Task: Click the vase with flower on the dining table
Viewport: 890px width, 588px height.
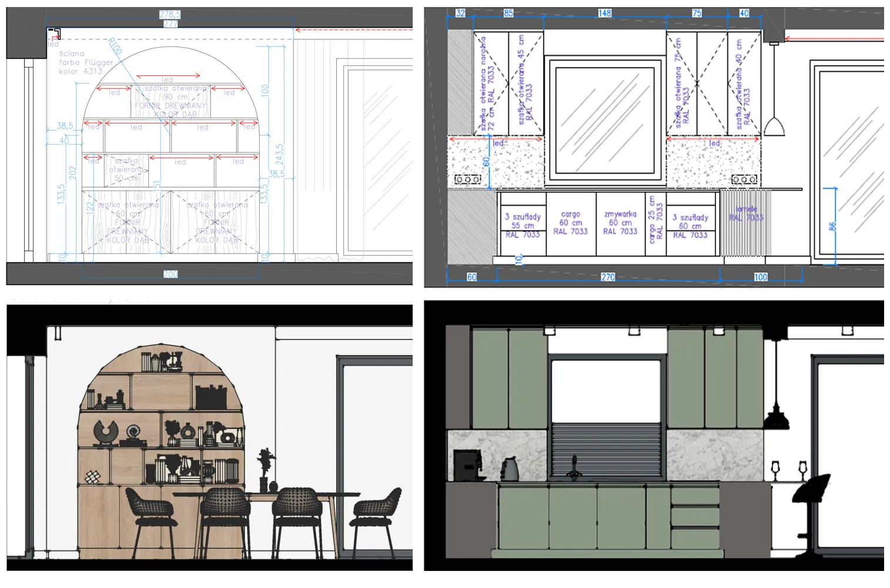Action: pos(265,470)
